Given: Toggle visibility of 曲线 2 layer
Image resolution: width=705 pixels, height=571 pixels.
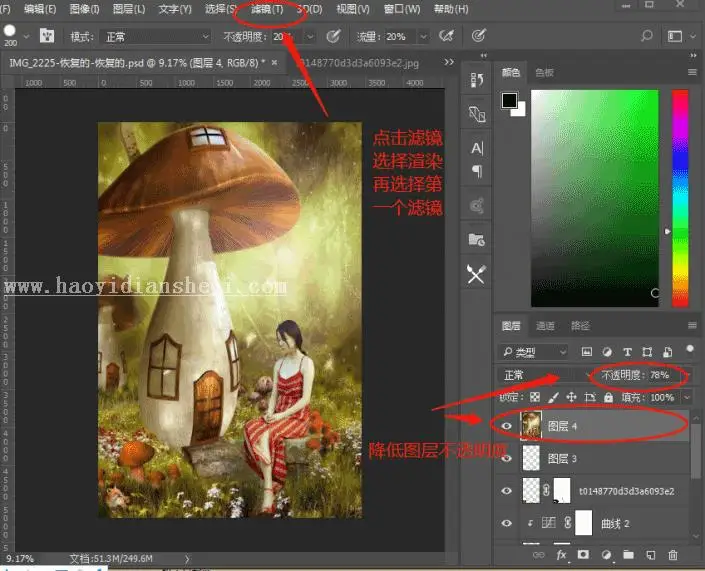Looking at the screenshot, I should [507, 523].
